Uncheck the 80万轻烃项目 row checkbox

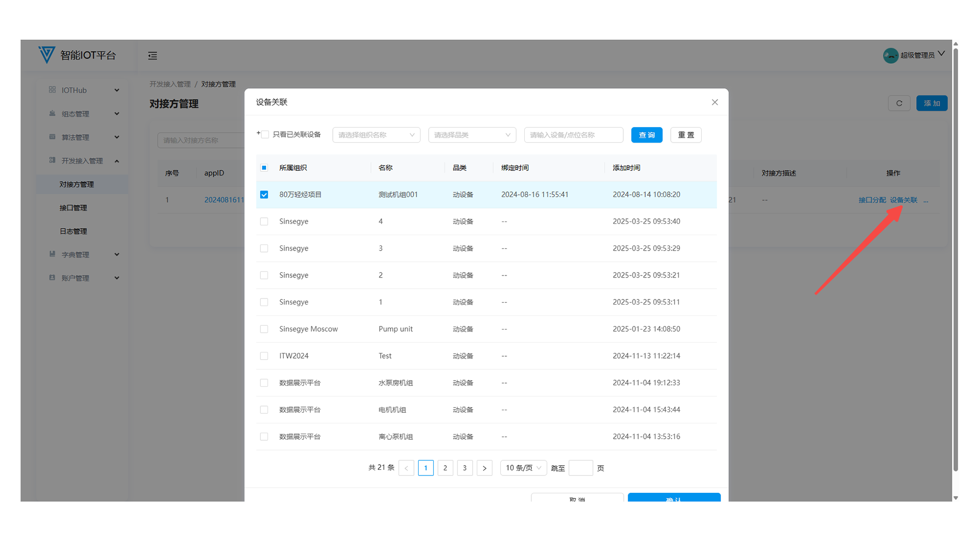264,194
